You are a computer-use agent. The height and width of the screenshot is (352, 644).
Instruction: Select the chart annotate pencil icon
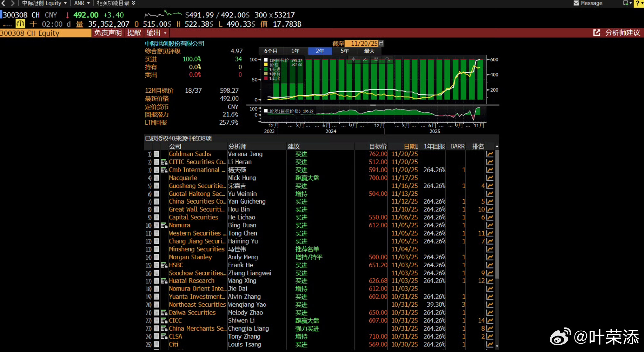click(x=365, y=59)
